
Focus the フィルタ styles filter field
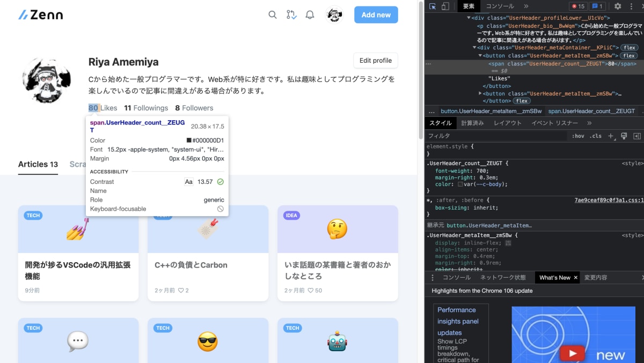click(x=496, y=136)
